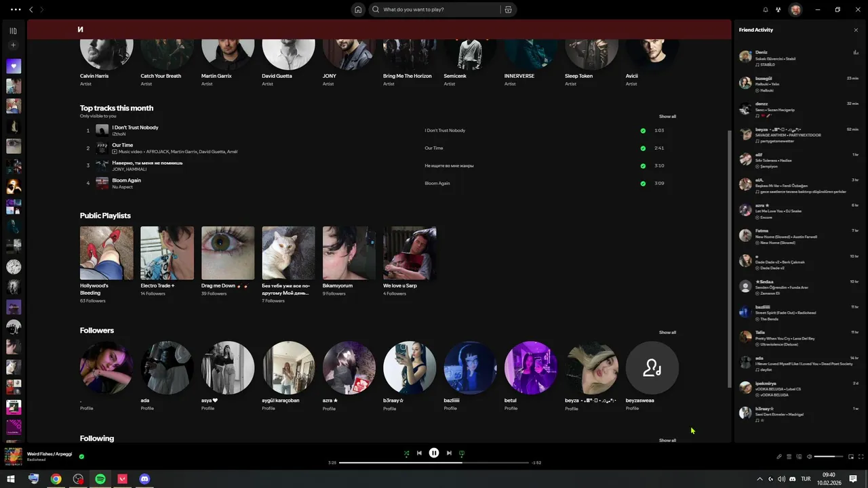The width and height of the screenshot is (868, 488).
Task: Open now playing album art thumbnail
Action: (x=14, y=457)
